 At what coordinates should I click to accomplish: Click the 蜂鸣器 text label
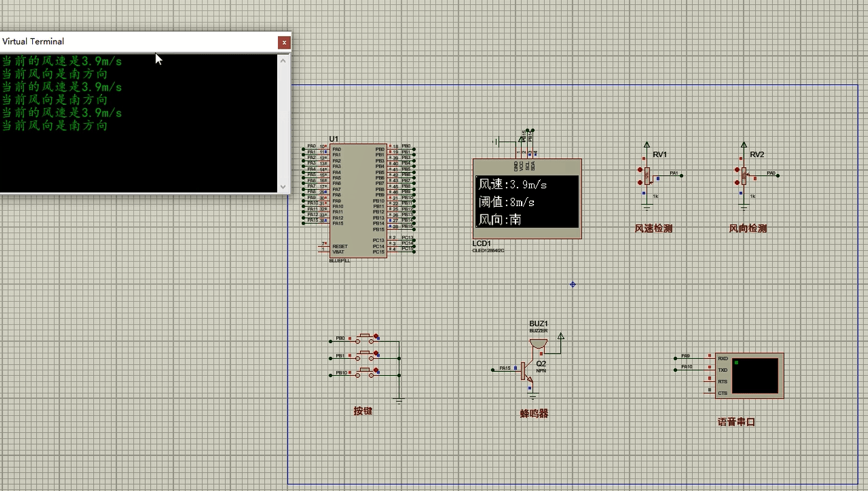(534, 414)
